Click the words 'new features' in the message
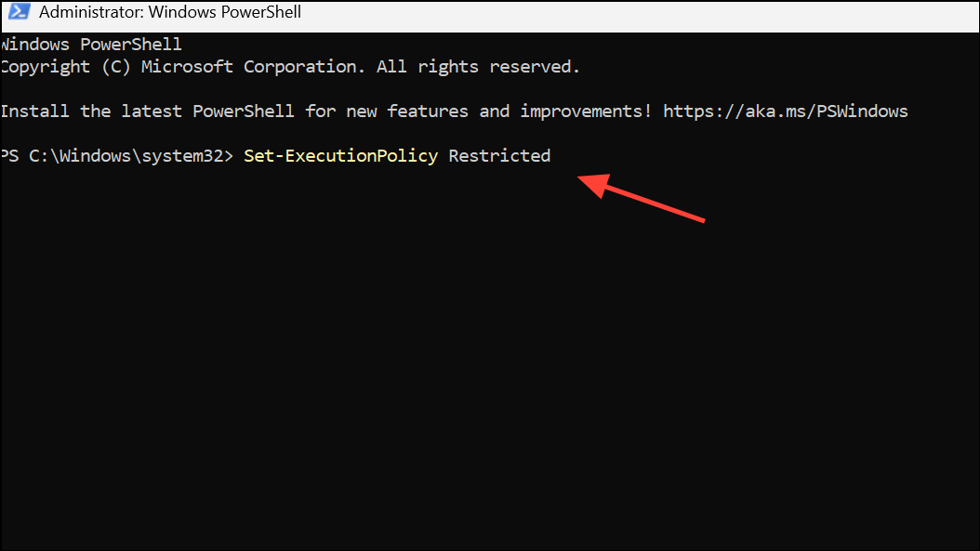 point(407,112)
